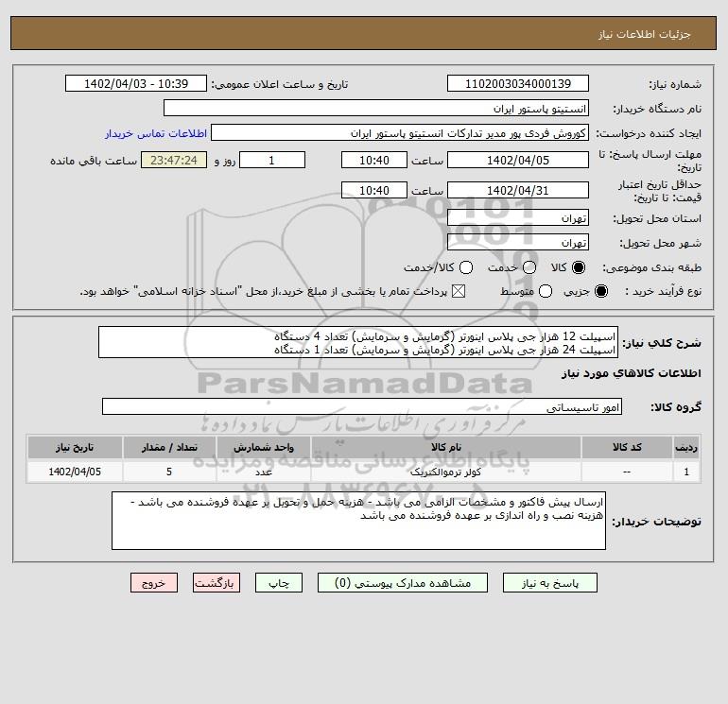The height and width of the screenshot is (704, 728).
Task: Click the پاسخ به نیاز button
Action: coord(549,583)
